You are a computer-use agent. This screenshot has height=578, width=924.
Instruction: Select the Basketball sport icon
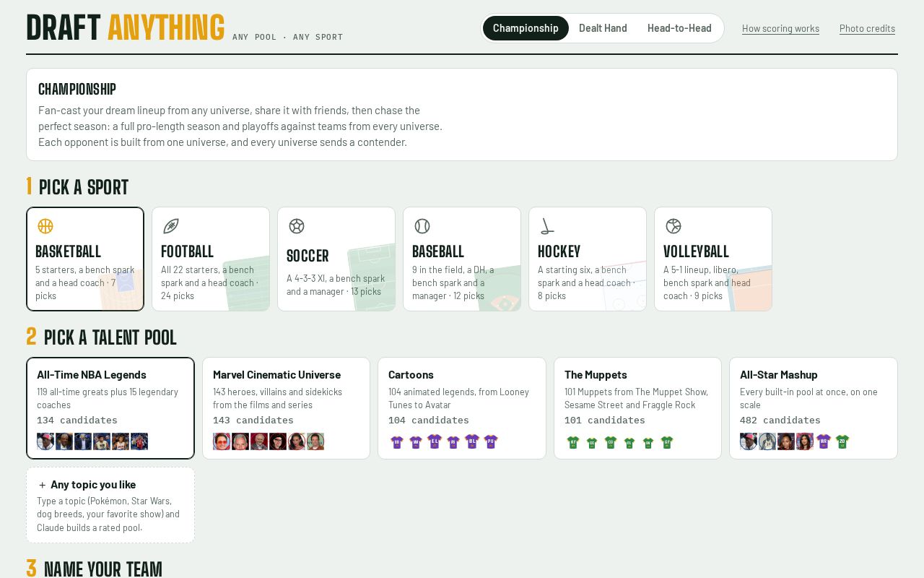[45, 226]
